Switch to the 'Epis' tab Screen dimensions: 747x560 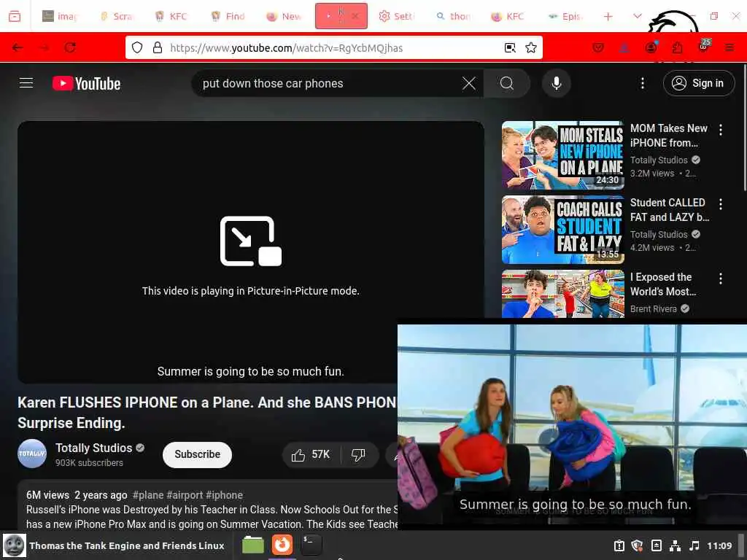click(565, 16)
